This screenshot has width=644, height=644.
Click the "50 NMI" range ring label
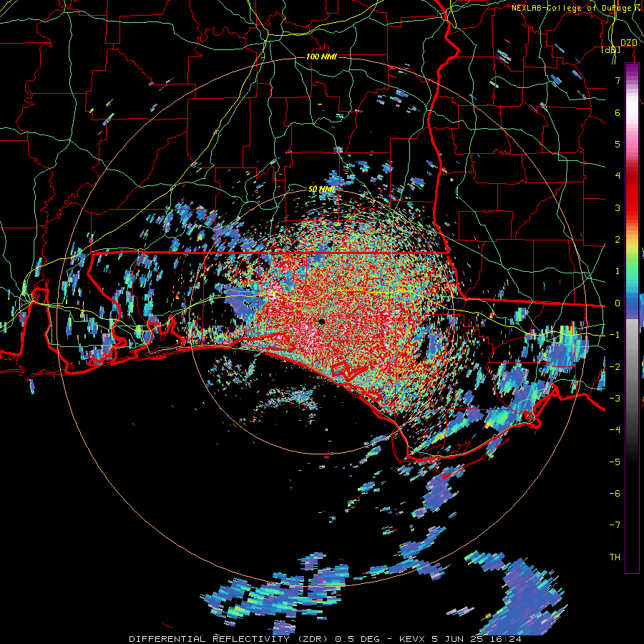tap(321, 189)
